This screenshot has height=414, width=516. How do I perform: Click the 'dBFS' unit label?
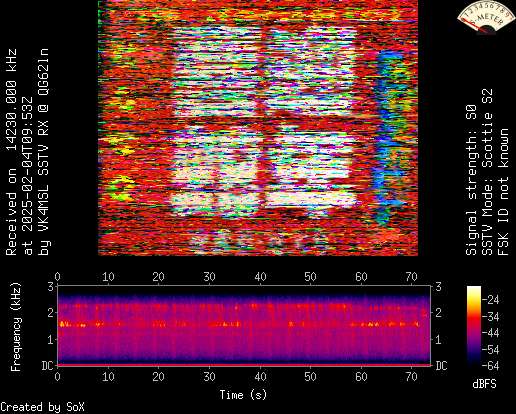tap(484, 384)
